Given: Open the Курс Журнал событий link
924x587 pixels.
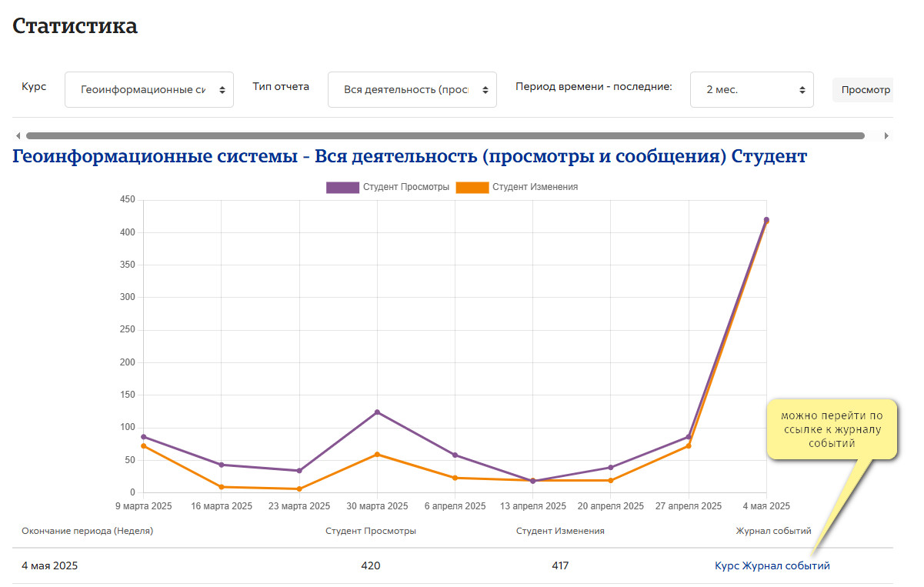Looking at the screenshot, I should pyautogui.click(x=772, y=565).
